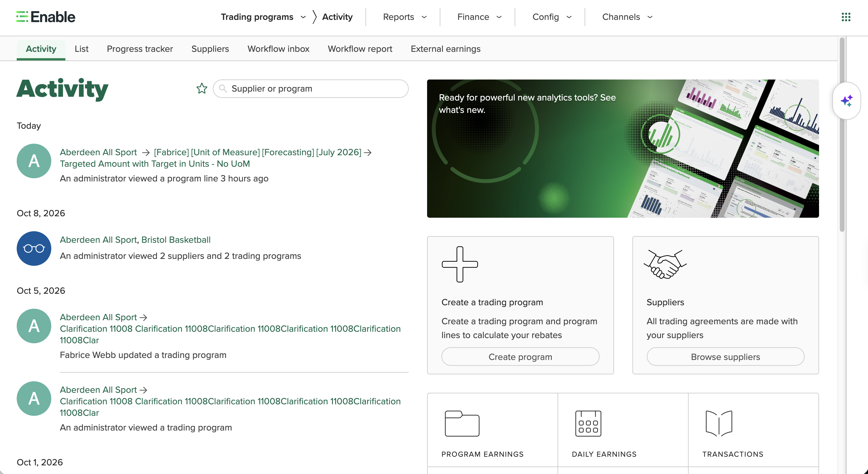Viewport: 868px width, 474px height.
Task: Click the Aberdeen avatar in Today's entry
Action: click(x=34, y=161)
